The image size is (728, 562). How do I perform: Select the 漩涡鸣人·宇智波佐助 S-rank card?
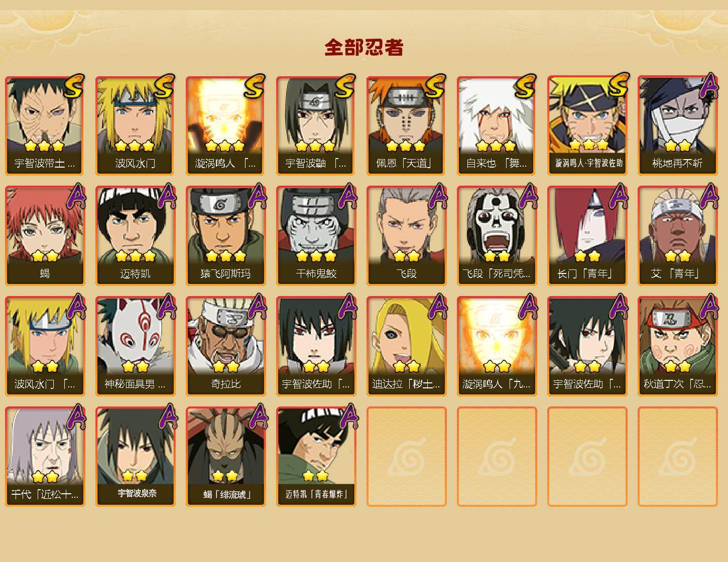[587, 125]
